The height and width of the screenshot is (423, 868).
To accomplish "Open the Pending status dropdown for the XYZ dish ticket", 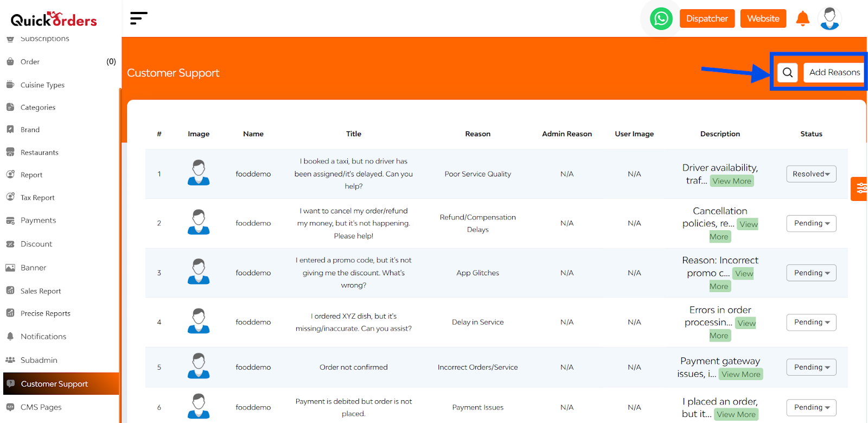I will (x=811, y=322).
